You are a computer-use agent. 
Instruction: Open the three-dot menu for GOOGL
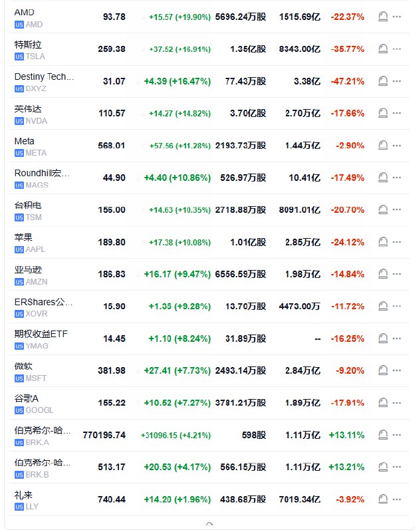coord(396,403)
